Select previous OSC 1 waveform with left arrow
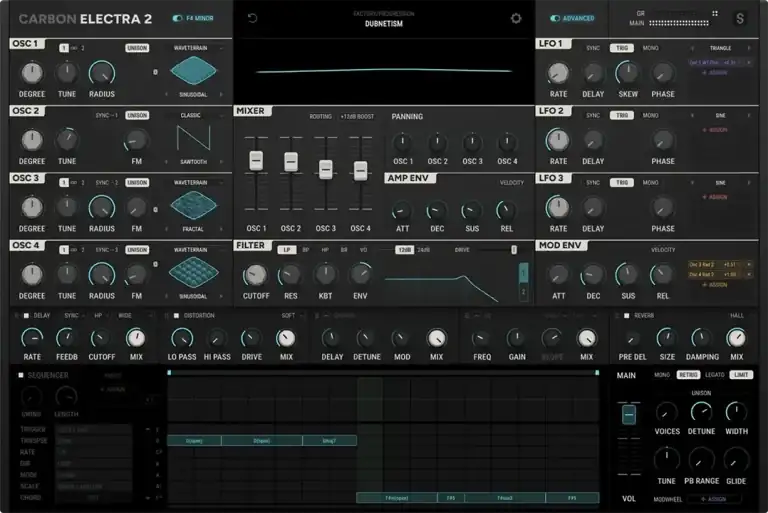Viewport: 768px width, 513px height. (166, 94)
